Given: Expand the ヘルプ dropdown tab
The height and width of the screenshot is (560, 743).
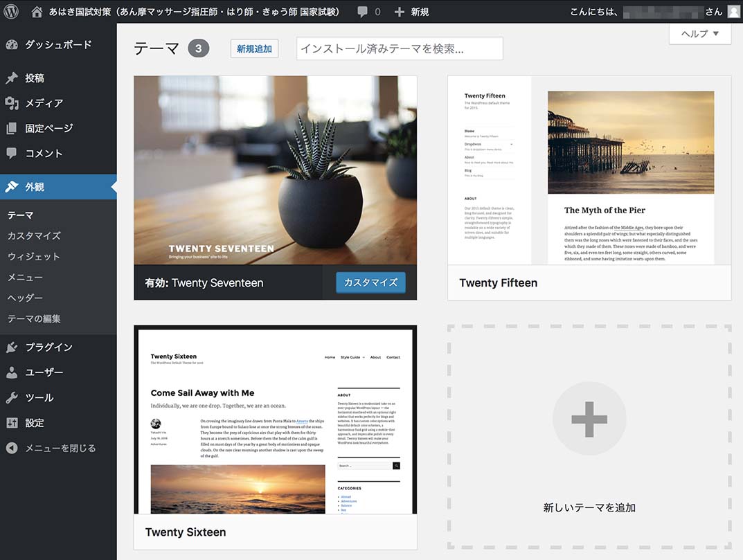Looking at the screenshot, I should 700,33.
